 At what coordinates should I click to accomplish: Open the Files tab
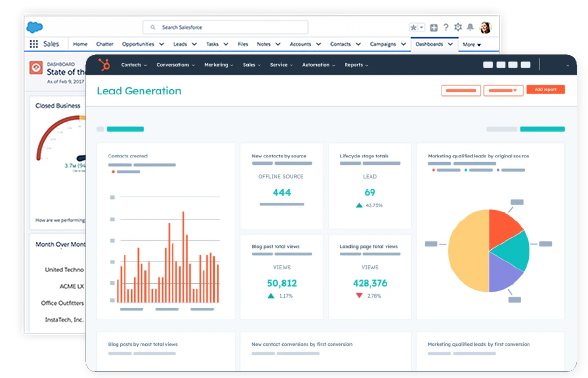pos(243,44)
